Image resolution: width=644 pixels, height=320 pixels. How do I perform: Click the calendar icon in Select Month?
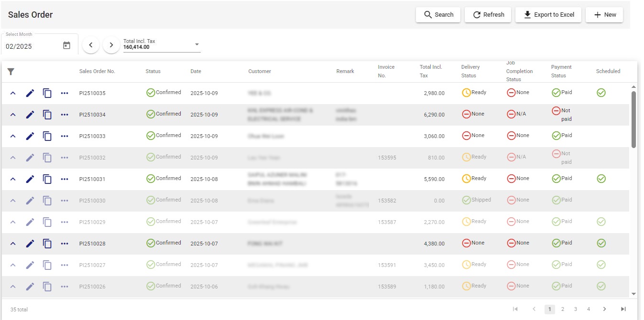click(66, 45)
